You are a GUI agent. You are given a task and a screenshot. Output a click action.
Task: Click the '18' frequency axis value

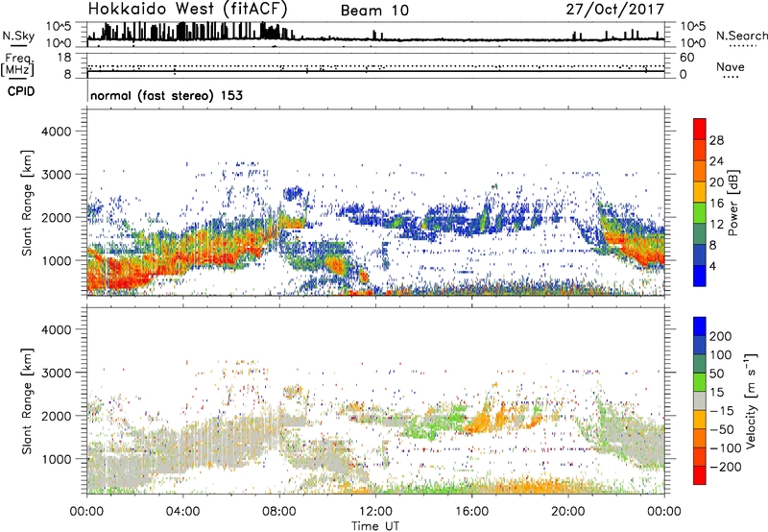pos(64,58)
